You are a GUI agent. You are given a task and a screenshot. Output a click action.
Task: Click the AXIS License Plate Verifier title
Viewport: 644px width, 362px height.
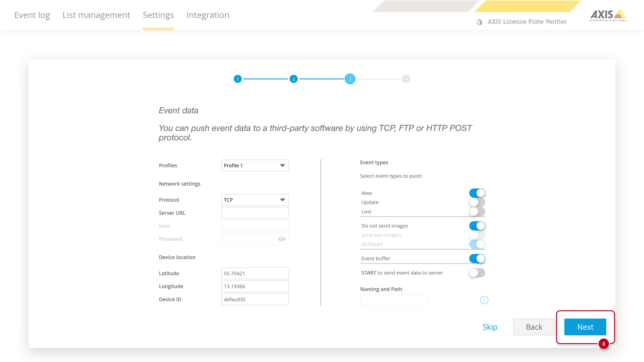coord(527,22)
